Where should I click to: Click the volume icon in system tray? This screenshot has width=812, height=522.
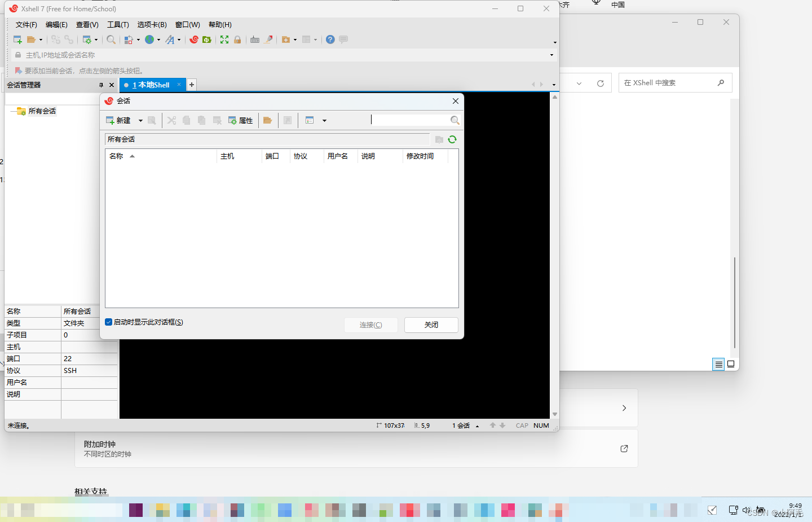747,510
